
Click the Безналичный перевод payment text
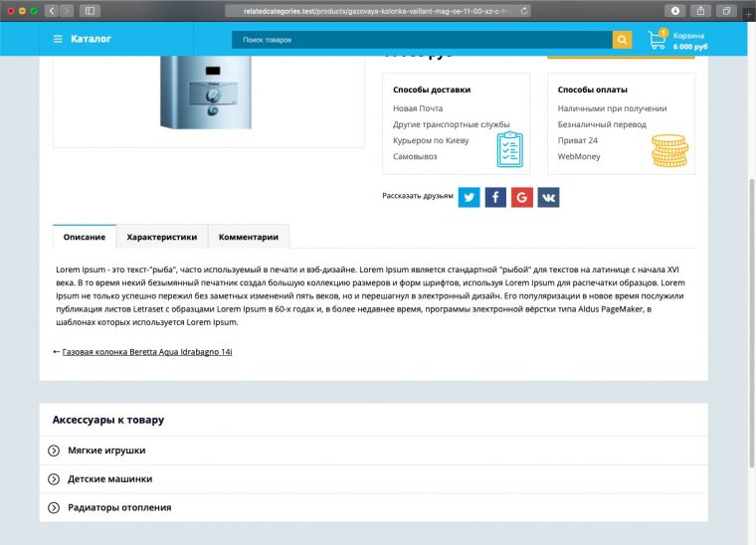coord(602,124)
